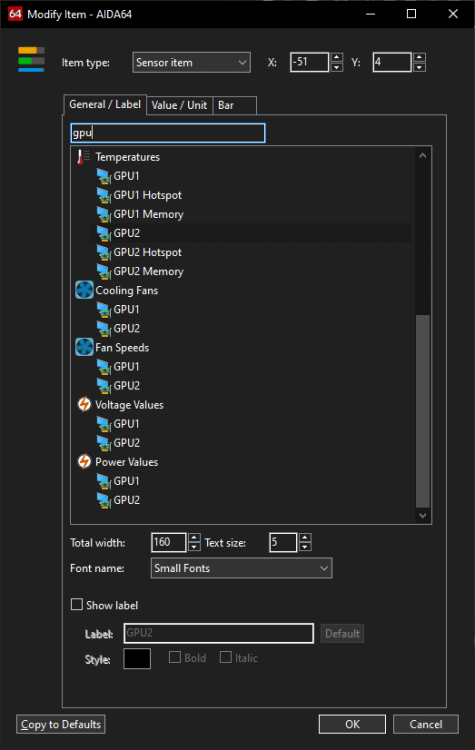Select the Temperatures category row
Viewport: 475px width, 750px height.
[127, 157]
